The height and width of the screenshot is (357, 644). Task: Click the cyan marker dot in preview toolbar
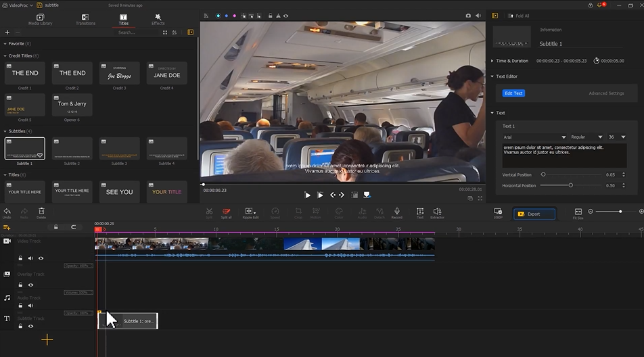tap(218, 16)
